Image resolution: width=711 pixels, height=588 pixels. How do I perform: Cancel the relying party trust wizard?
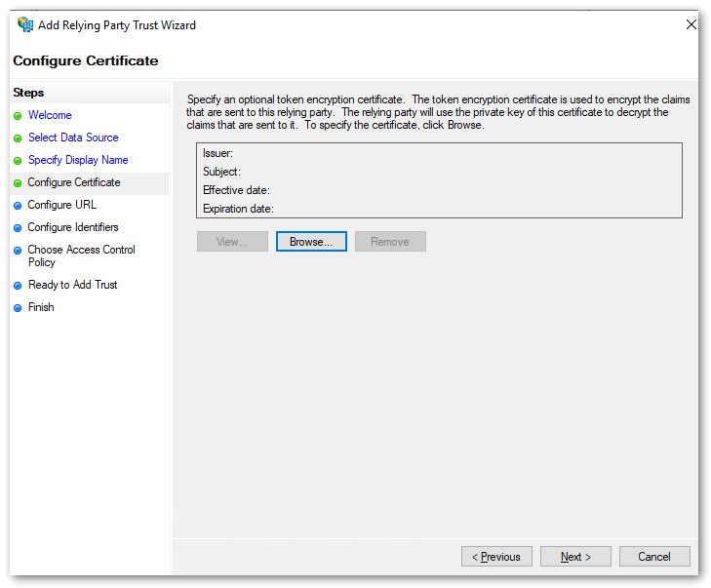[654, 557]
